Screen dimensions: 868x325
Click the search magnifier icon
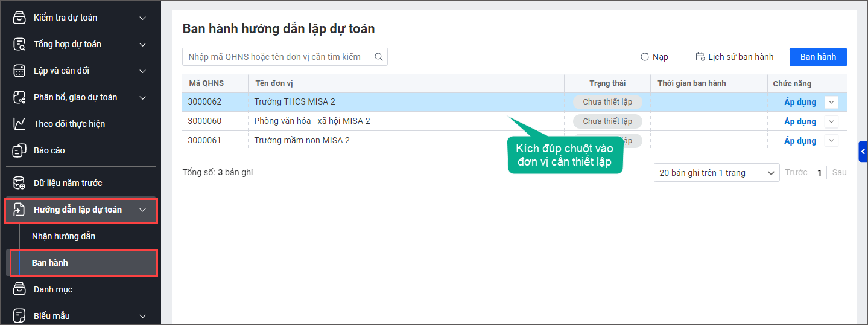[x=379, y=57]
